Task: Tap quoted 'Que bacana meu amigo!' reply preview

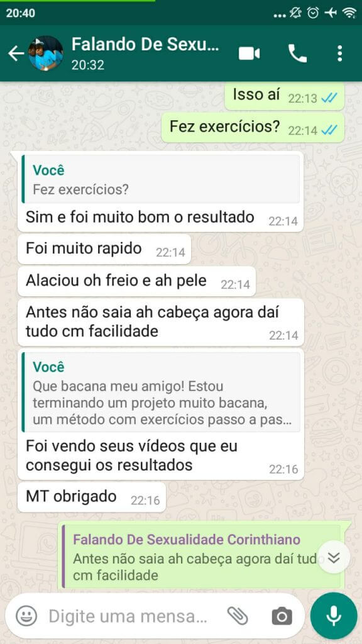Action: click(160, 392)
